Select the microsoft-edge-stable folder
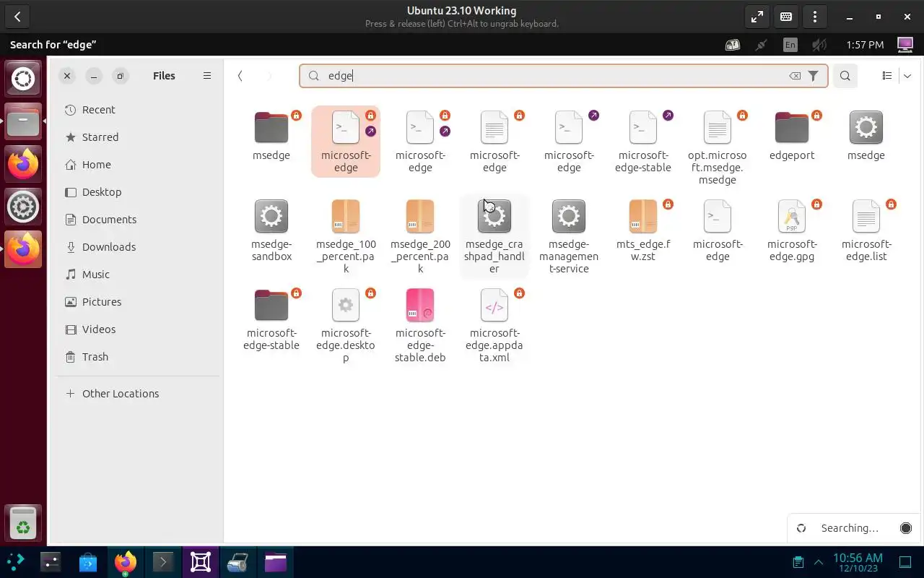Image resolution: width=924 pixels, height=578 pixels. pos(271,319)
